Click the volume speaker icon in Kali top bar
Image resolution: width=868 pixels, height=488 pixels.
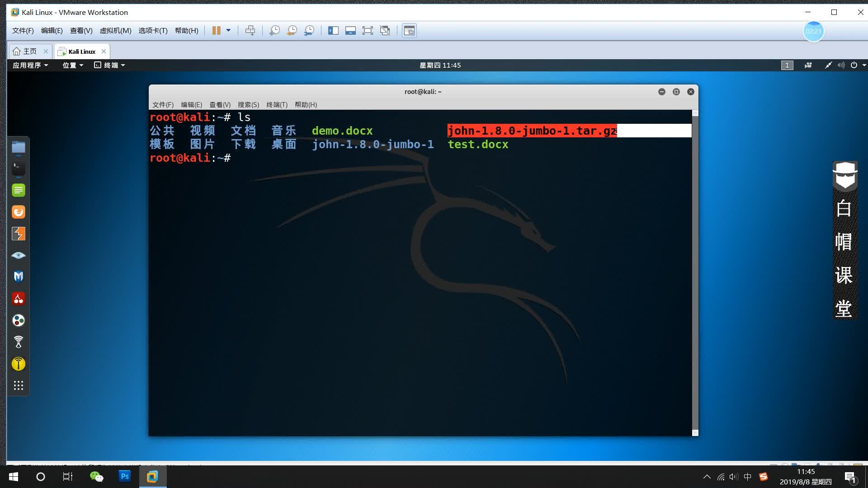point(841,65)
